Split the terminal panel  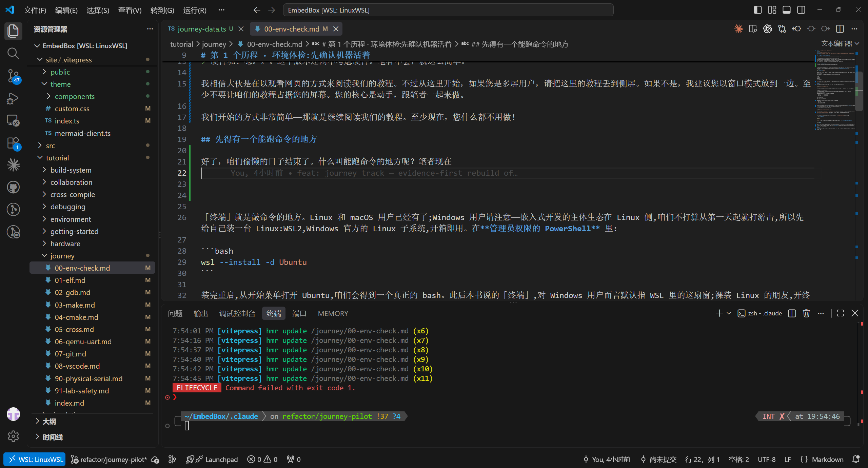[x=792, y=313]
